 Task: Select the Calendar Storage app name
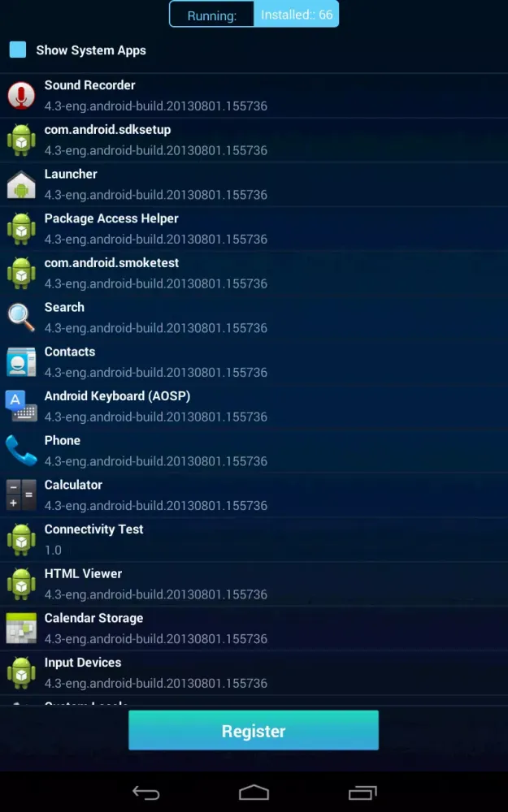[x=93, y=618]
